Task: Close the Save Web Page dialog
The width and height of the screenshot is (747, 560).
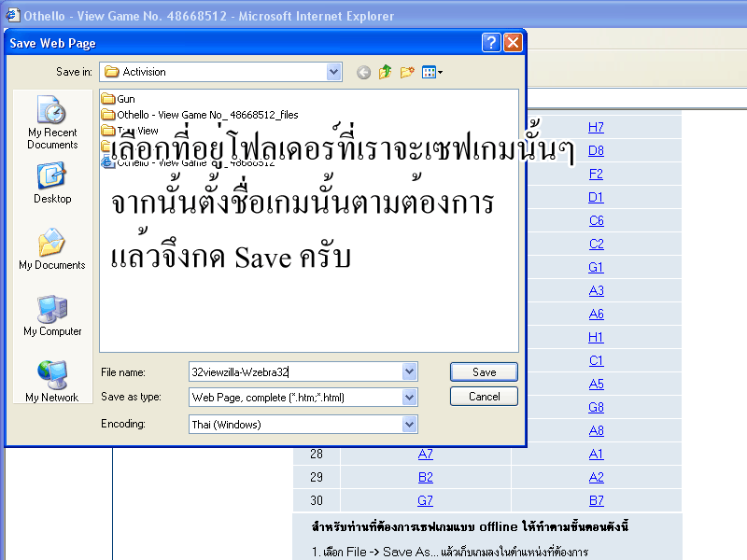Action: tap(513, 43)
